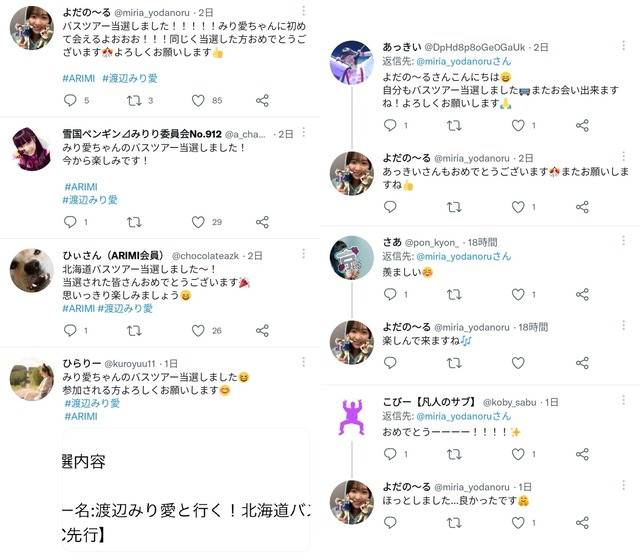
Task: Reply to よだの〜る's 楽しんで来ますね tweet
Action: [x=390, y=363]
